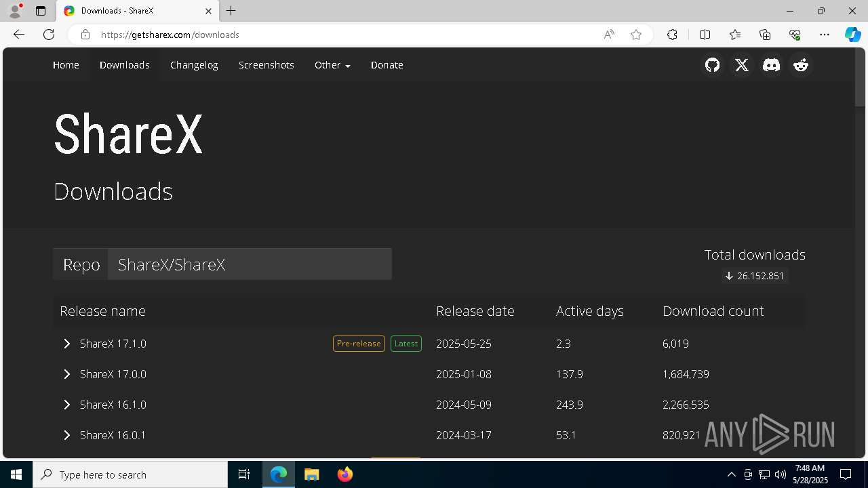Launch Firefox from the taskbar
The height and width of the screenshot is (488, 868).
coord(344,474)
